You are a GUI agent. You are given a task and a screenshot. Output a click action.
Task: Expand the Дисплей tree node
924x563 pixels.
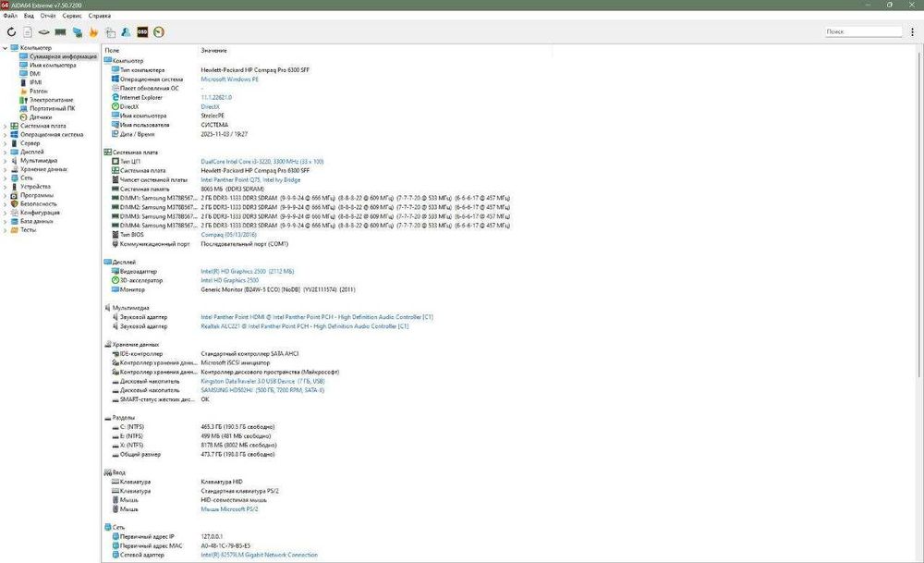click(6, 153)
